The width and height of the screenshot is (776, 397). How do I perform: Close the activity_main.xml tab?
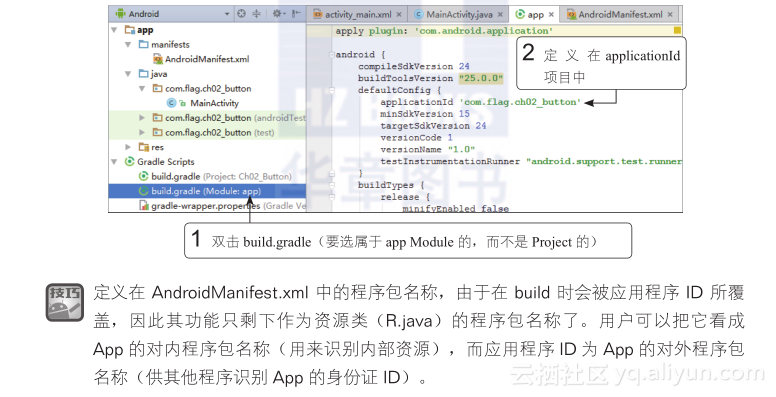point(399,15)
